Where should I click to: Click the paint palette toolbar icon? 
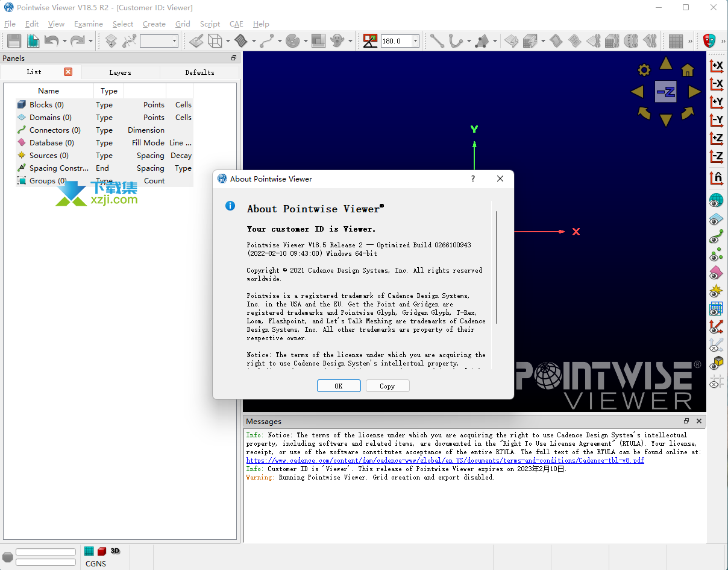pyautogui.click(x=293, y=41)
